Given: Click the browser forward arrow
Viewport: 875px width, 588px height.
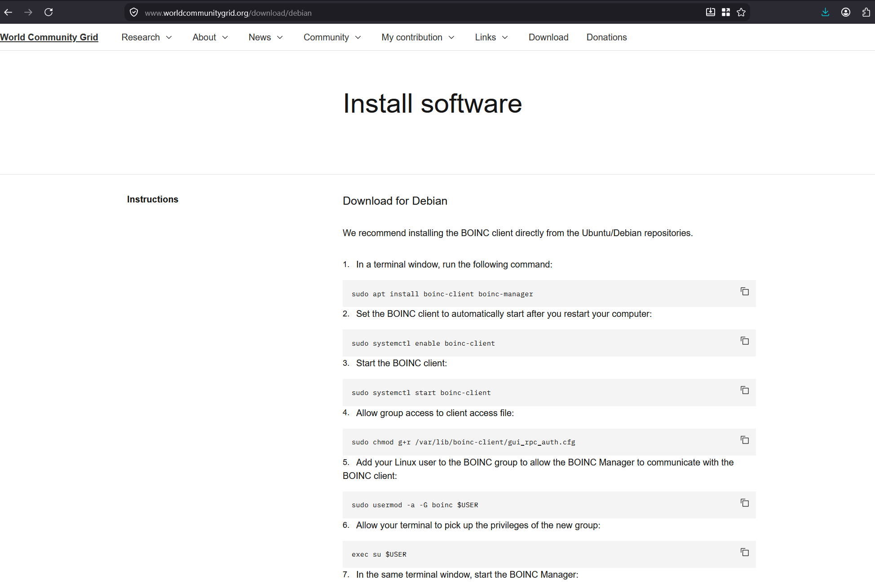Looking at the screenshot, I should coord(28,12).
